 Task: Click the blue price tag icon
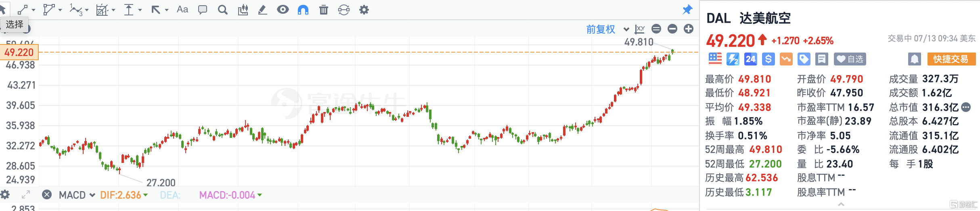[x=804, y=59]
